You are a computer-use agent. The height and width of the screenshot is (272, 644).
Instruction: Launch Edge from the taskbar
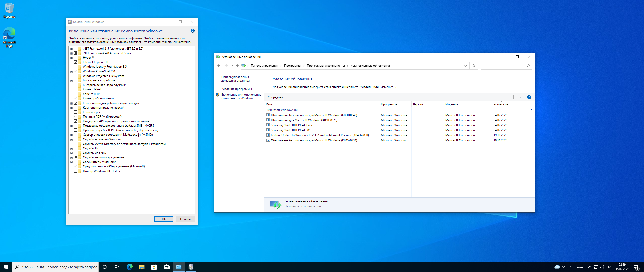pyautogui.click(x=129, y=267)
